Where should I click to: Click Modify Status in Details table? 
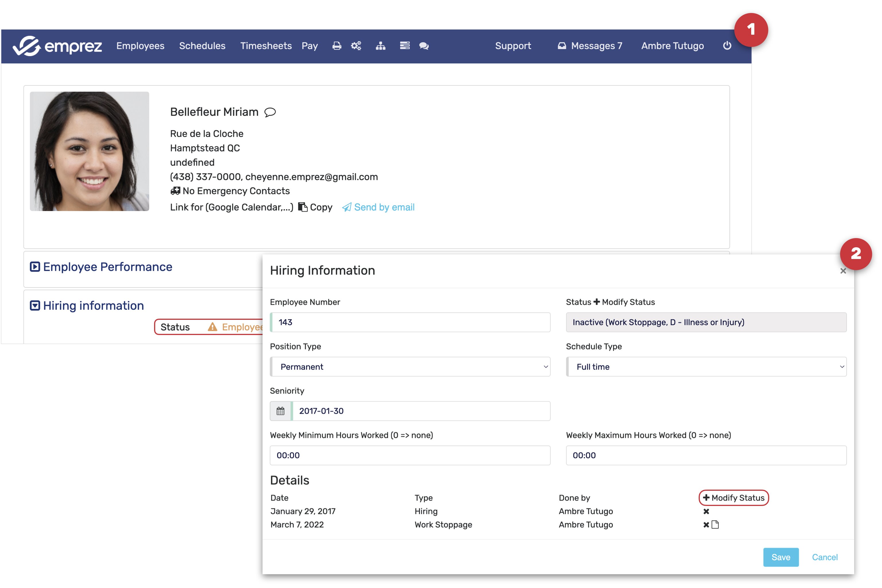(733, 498)
